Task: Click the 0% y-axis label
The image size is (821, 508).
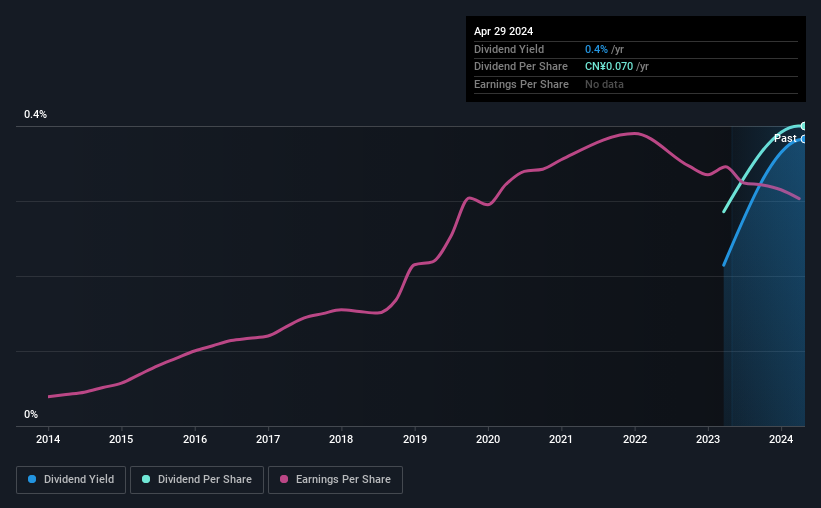Action: [x=31, y=414]
